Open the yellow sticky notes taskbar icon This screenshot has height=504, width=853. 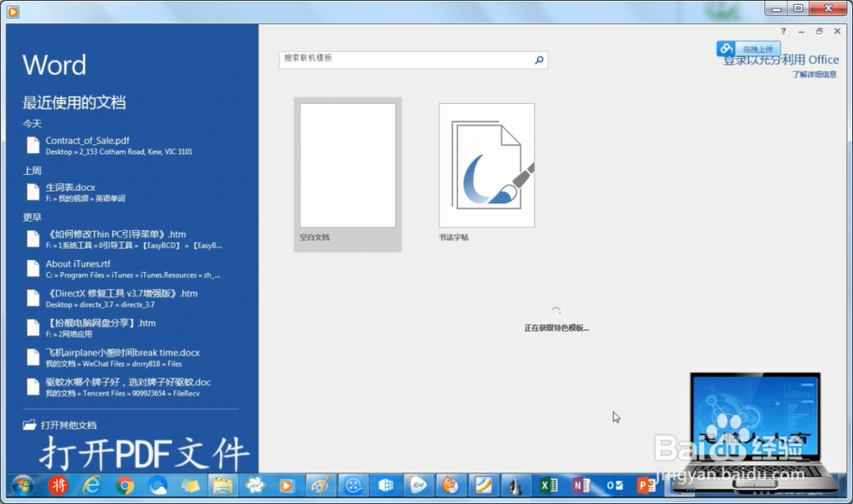click(190, 485)
